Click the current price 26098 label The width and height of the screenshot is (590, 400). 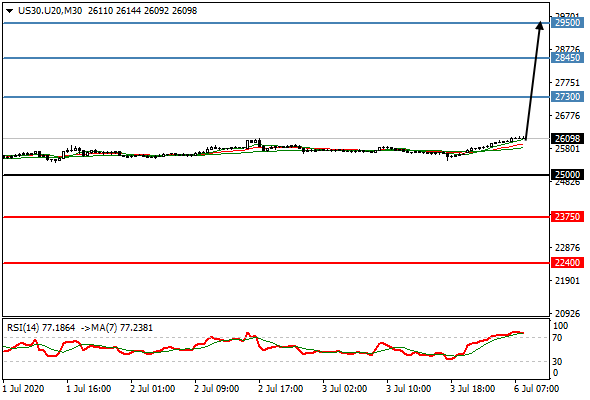567,138
